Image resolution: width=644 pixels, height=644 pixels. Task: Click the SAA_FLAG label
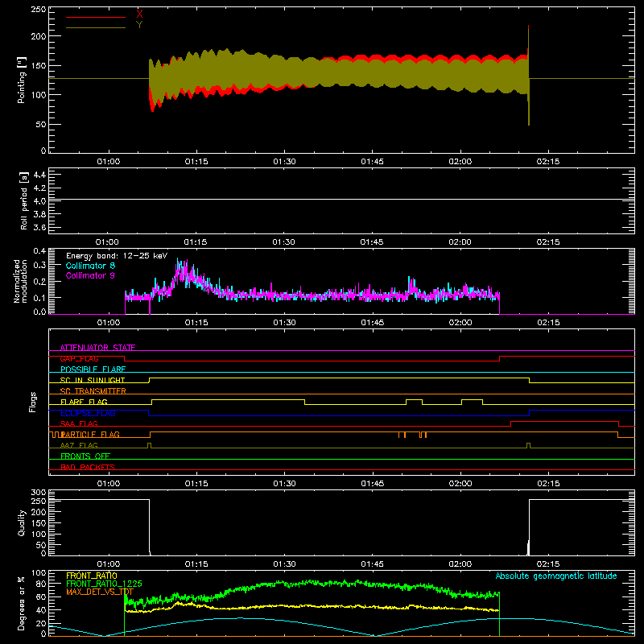[79, 423]
